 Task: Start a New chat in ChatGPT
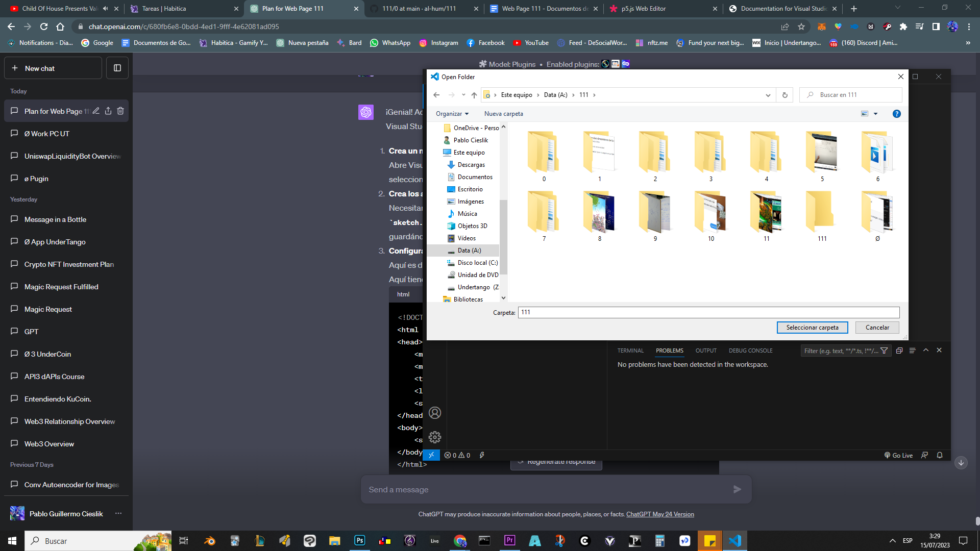(53, 68)
